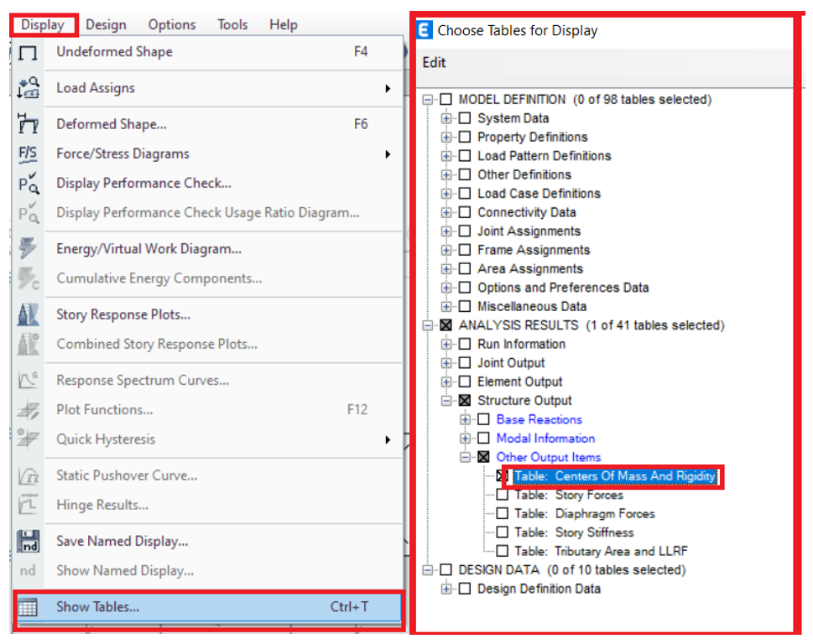Click the Cumulative Energy Components icon
This screenshot has width=813, height=644.
click(28, 278)
